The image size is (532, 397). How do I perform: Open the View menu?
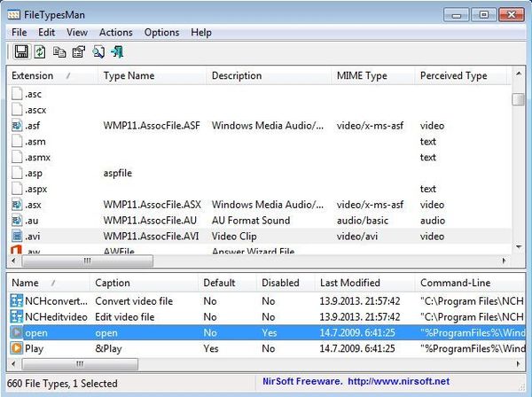(76, 33)
